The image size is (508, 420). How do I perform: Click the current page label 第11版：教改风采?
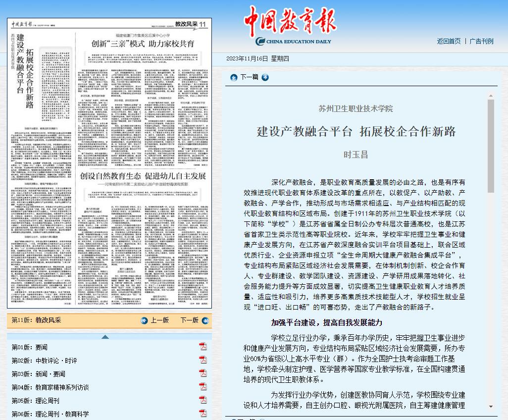click(x=36, y=320)
